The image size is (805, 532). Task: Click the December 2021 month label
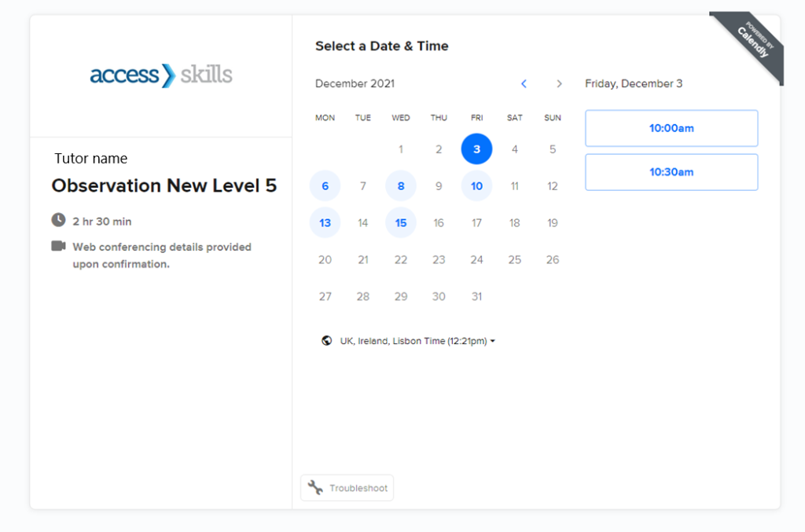[x=355, y=83]
